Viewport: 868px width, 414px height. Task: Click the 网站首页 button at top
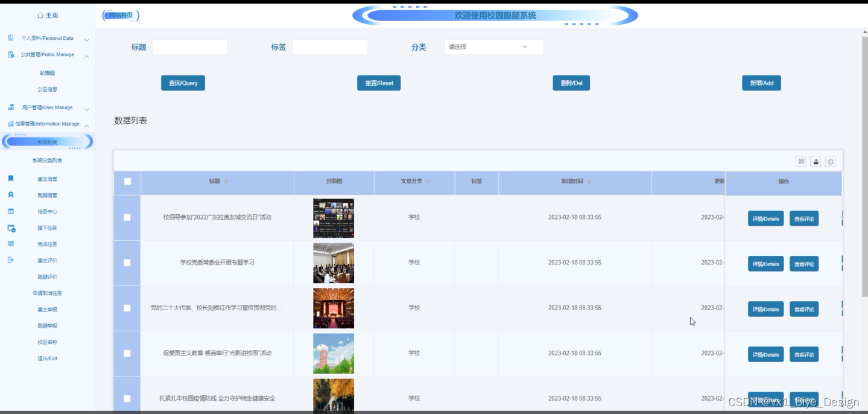[x=121, y=16]
